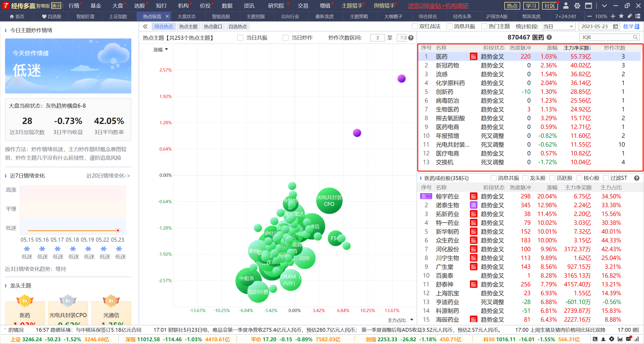Image resolution: width=644 pixels, height=344 pixels.
Task: Check the 当日共振 checkbox
Action: click(240, 38)
